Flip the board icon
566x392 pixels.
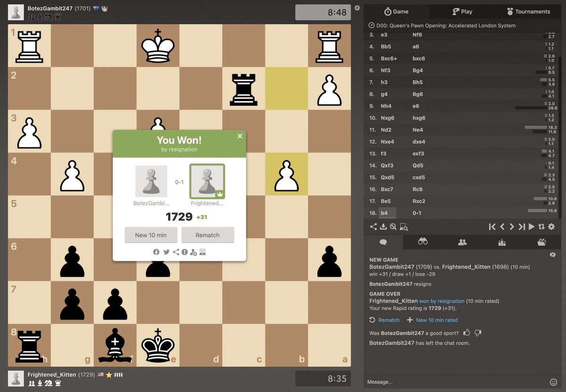point(541,227)
